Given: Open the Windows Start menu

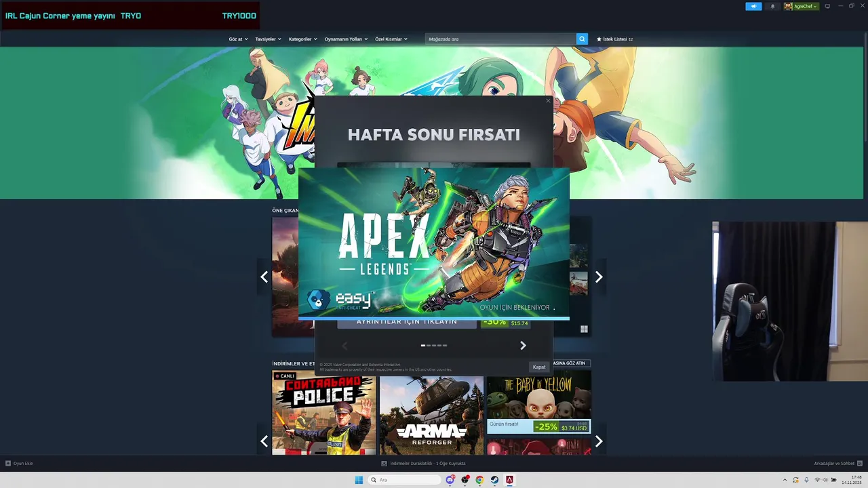Looking at the screenshot, I should [x=359, y=480].
